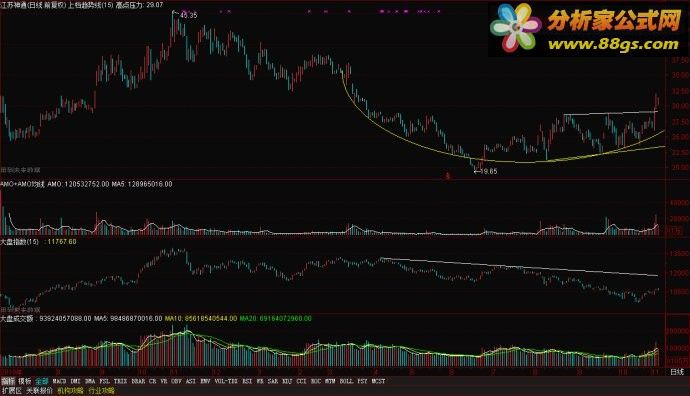Screen dimensions: 690x396
Task: Click the 大盘成交额 panel title
Action: [17, 318]
